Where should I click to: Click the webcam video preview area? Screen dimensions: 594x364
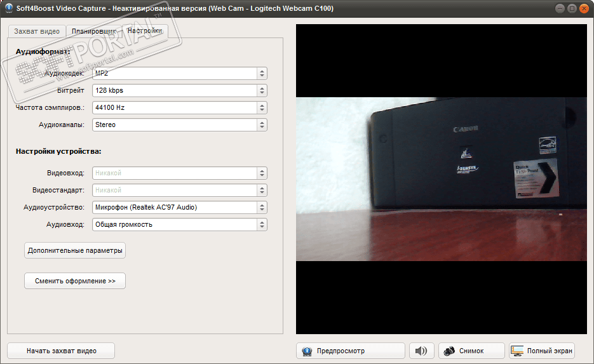(x=442, y=179)
